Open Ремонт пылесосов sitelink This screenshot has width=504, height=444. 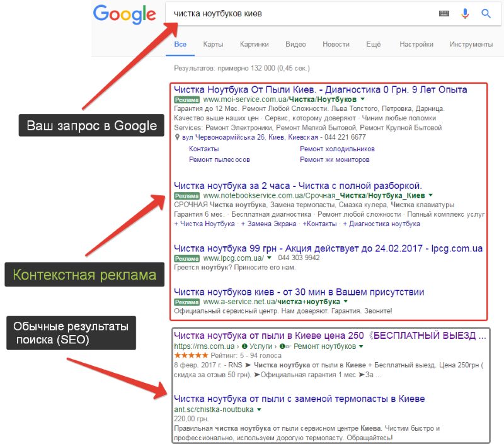pyautogui.click(x=219, y=159)
